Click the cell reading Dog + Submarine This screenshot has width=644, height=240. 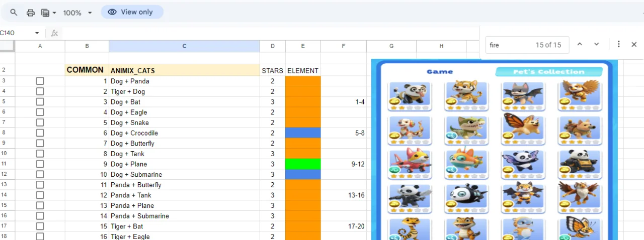(x=184, y=174)
